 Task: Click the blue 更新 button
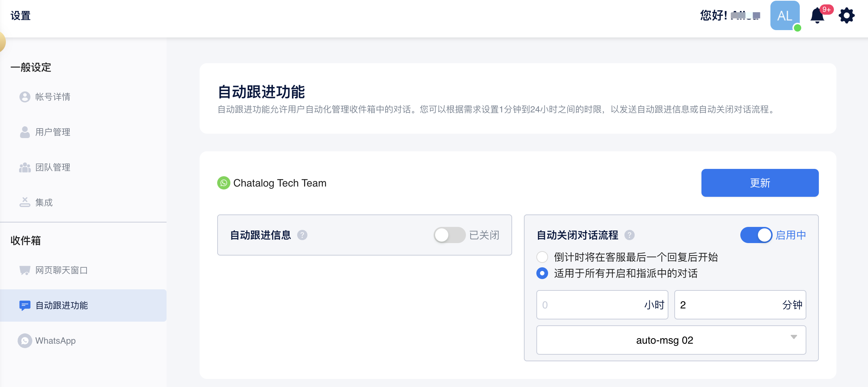760,183
